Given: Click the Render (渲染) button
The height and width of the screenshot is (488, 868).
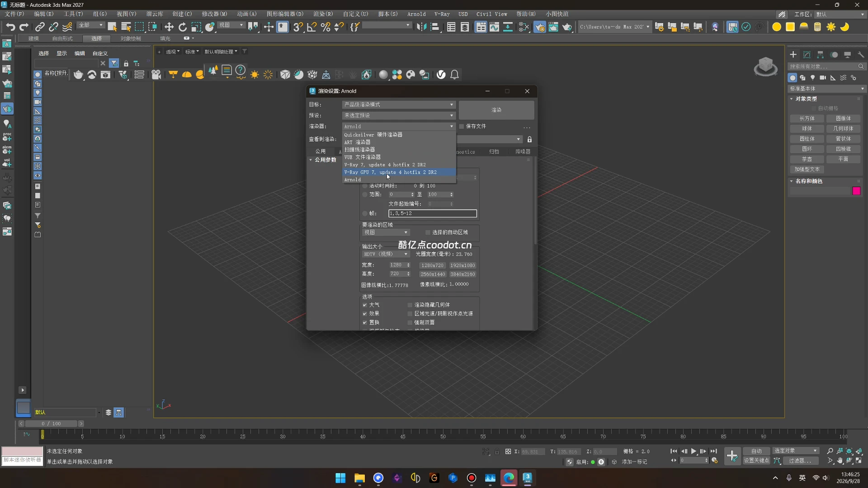Looking at the screenshot, I should click(496, 110).
